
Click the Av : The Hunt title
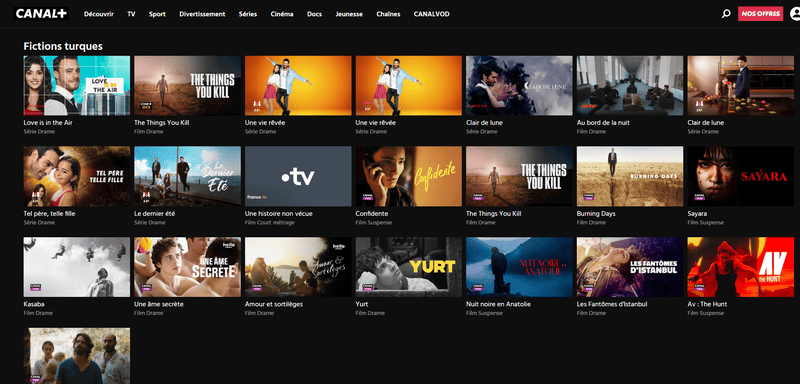point(707,304)
